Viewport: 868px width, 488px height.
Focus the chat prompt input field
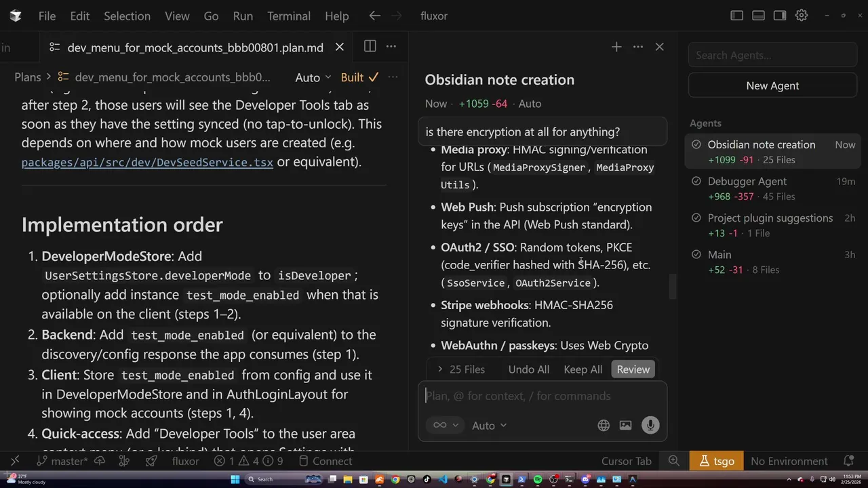[542, 396]
